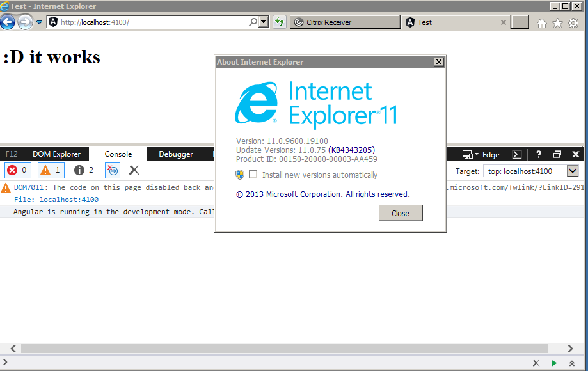588x371 pixels.
Task: Go forward with the browser Forward arrow
Action: pos(26,22)
